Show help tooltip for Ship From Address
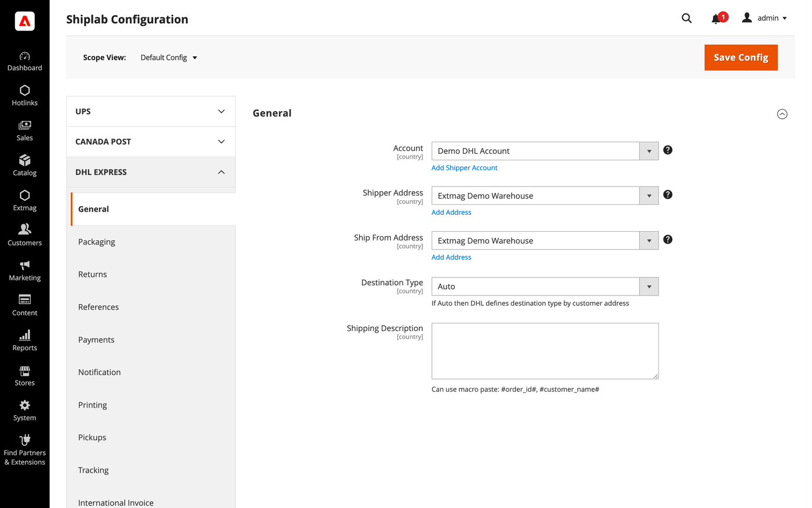Screen dimensions: 812x508 tap(668, 239)
